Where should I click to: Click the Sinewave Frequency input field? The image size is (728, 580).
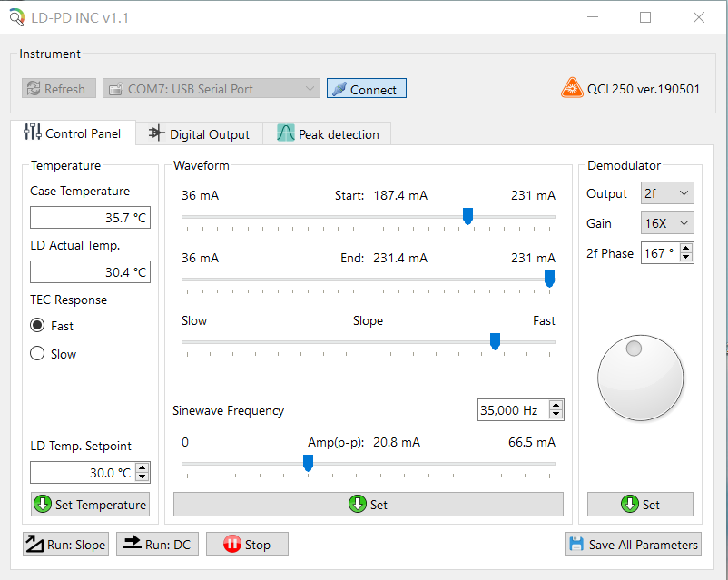pos(513,410)
